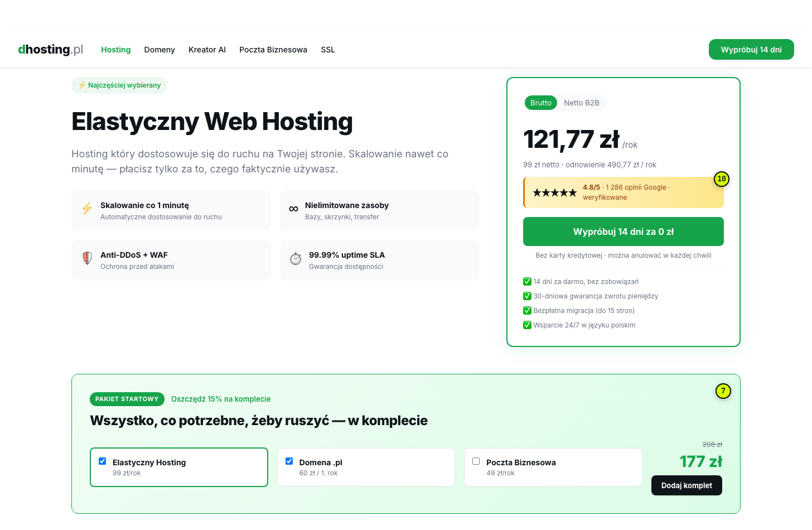Open Poczta Biznesowa in the top navigation
Screen dimensions: 812x530
273,50
